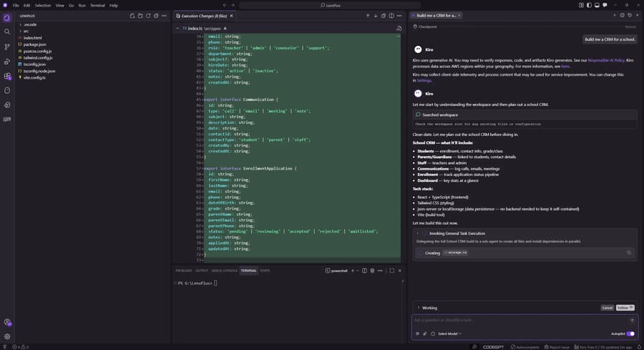The height and width of the screenshot is (350, 644).
Task: Open the Source Control view
Action: [x=7, y=47]
